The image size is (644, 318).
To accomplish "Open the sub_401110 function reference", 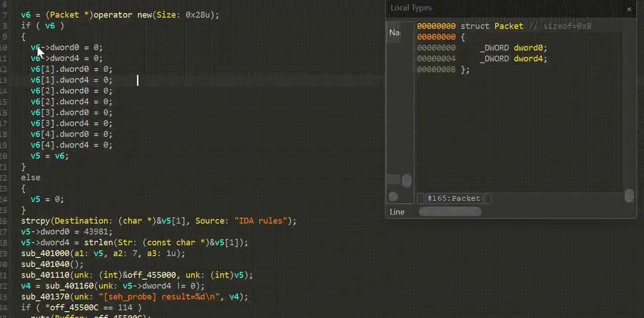I will (45, 275).
